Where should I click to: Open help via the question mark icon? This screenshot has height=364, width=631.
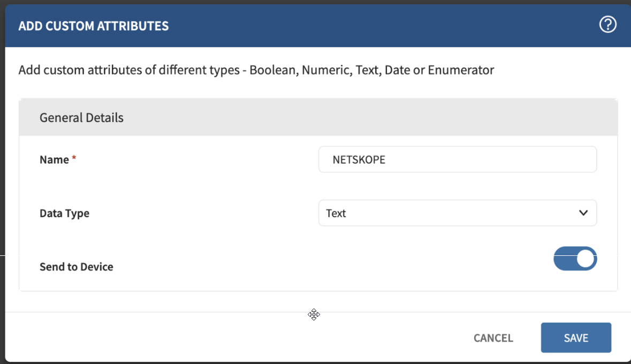point(607,25)
